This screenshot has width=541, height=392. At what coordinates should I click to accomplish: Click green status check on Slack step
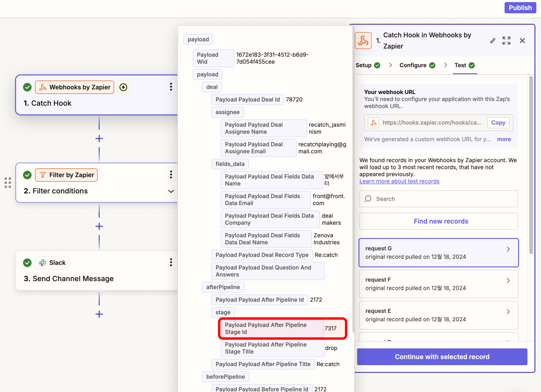27,263
